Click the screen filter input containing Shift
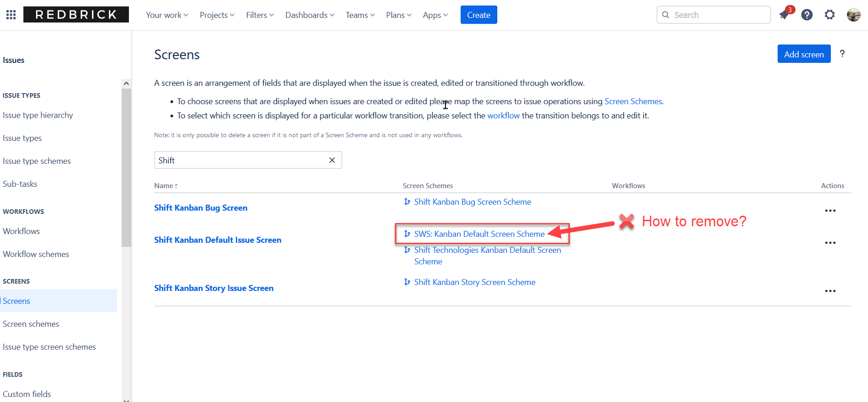Image resolution: width=868 pixels, height=402 pixels. coord(248,160)
